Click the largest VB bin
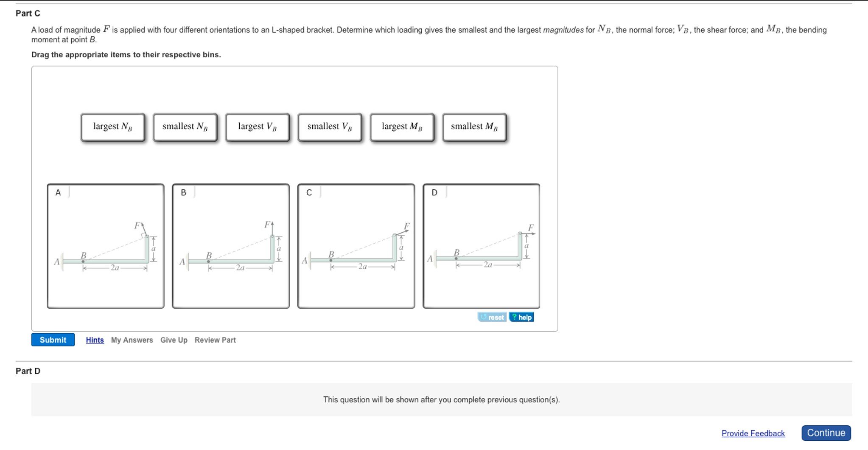Image resolution: width=868 pixels, height=450 pixels. coord(257,127)
